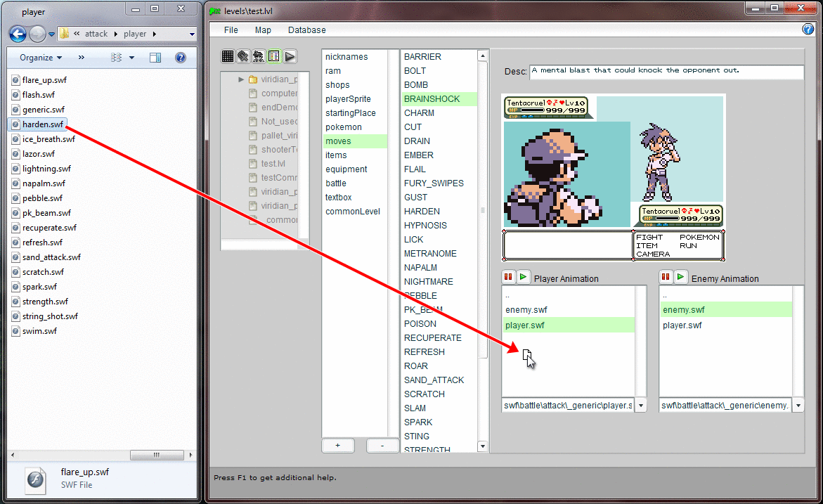Open the Enemy Animation path dropdown

[x=798, y=406]
